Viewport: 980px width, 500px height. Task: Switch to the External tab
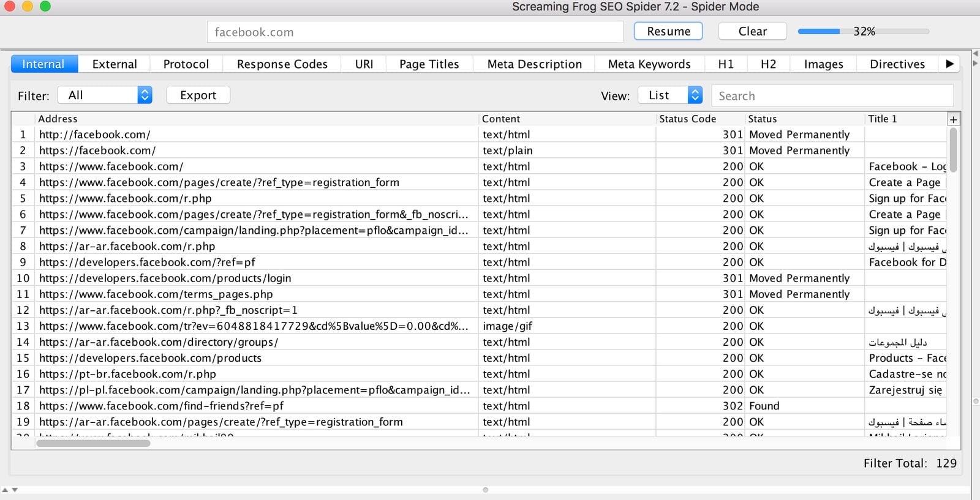point(115,64)
